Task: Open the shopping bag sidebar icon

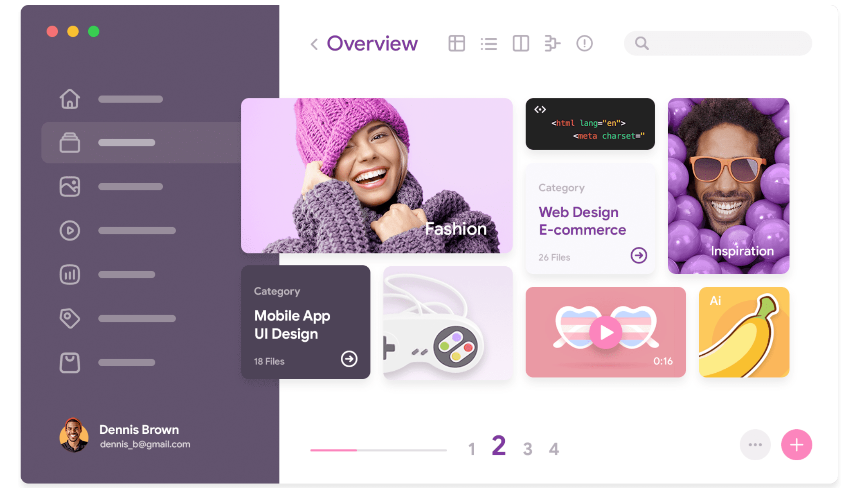Action: (x=70, y=362)
